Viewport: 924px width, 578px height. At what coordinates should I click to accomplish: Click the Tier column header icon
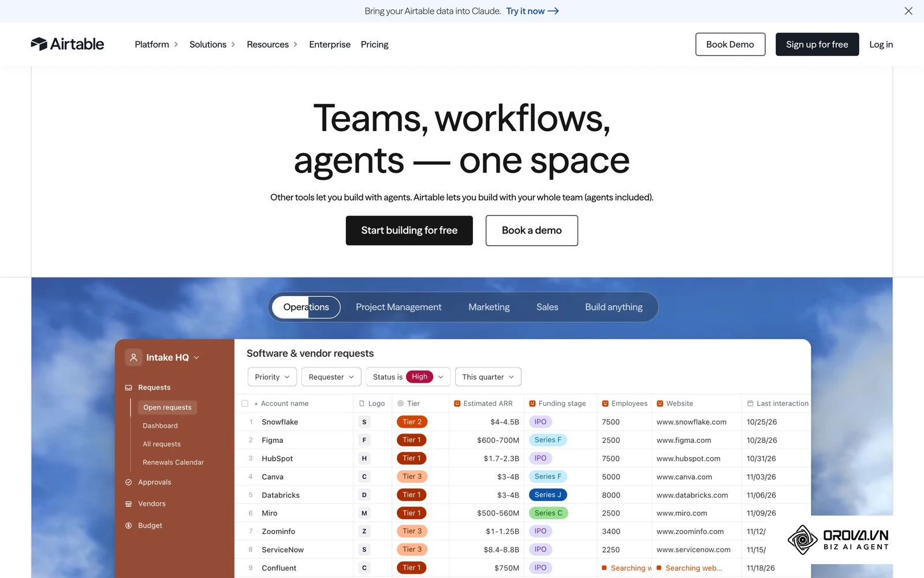401,403
